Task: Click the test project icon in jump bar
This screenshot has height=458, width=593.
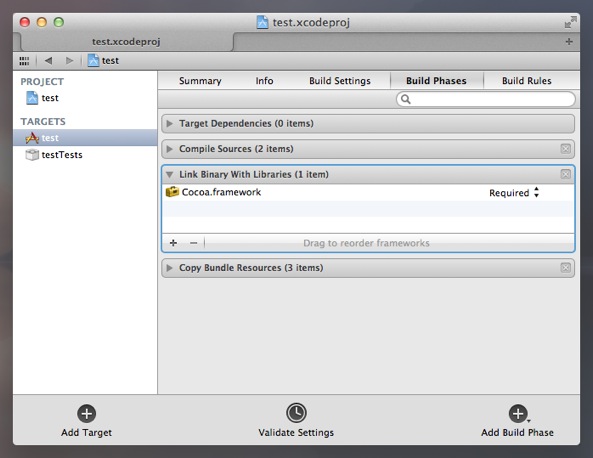Action: (93, 61)
